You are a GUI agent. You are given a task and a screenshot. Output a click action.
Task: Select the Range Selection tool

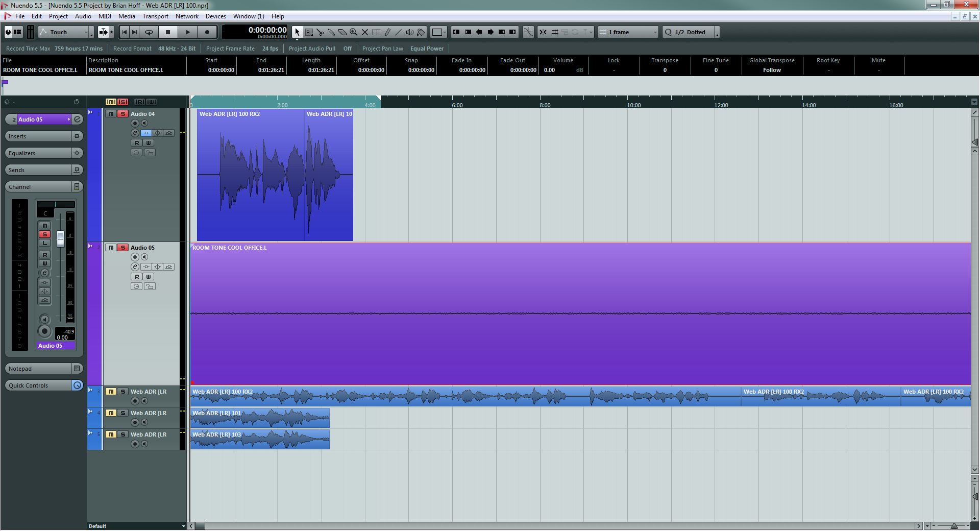coord(309,32)
